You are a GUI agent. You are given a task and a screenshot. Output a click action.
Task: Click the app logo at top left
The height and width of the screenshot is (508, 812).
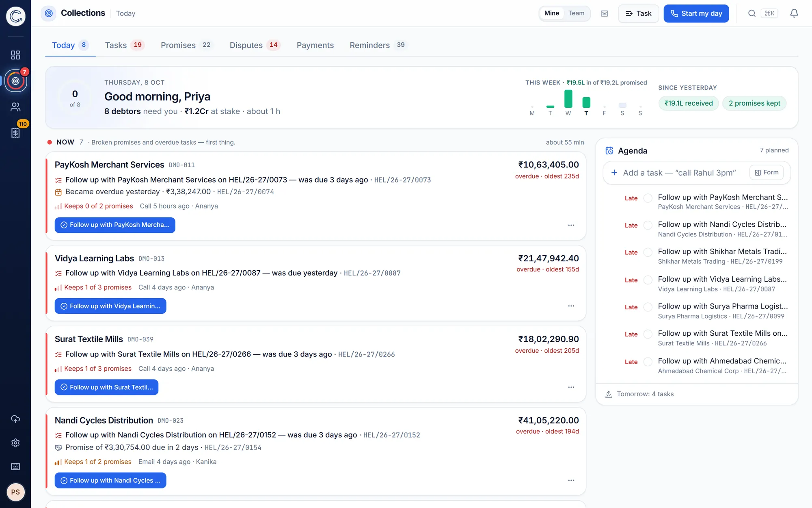click(15, 16)
